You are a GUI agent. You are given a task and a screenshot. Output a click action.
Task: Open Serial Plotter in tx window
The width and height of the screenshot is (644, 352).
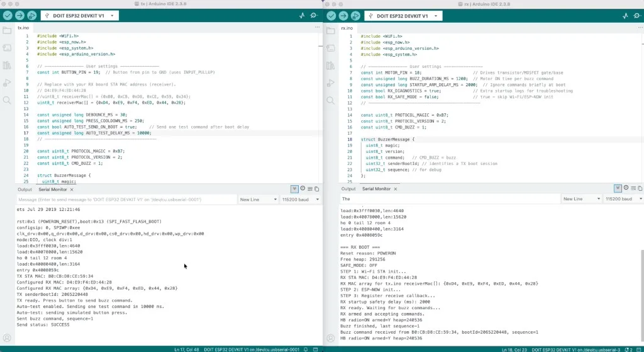coord(302,16)
